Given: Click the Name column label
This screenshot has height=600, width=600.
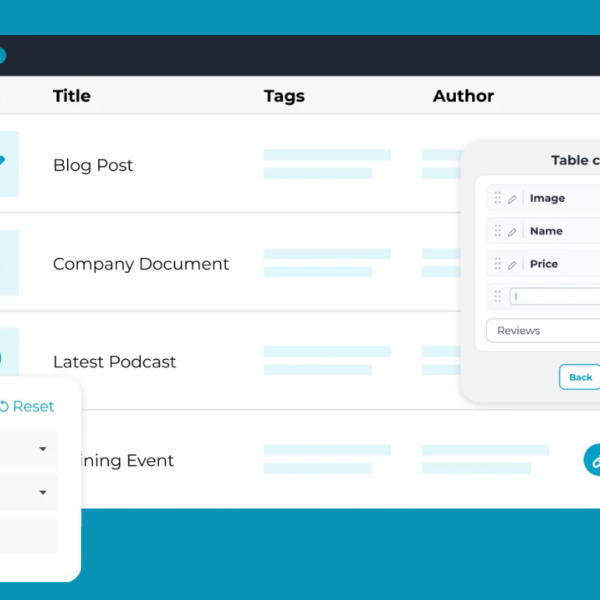Looking at the screenshot, I should (546, 231).
